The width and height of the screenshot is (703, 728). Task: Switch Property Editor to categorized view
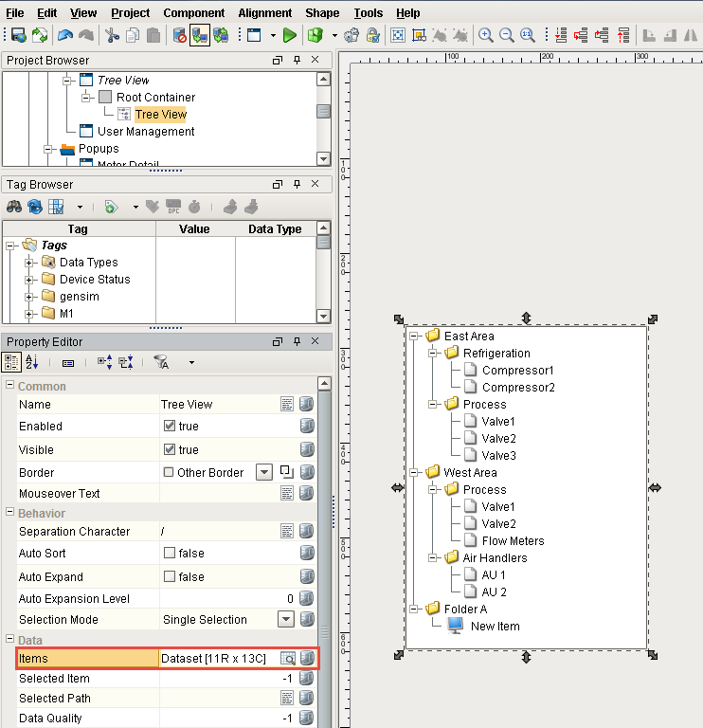pos(11,362)
